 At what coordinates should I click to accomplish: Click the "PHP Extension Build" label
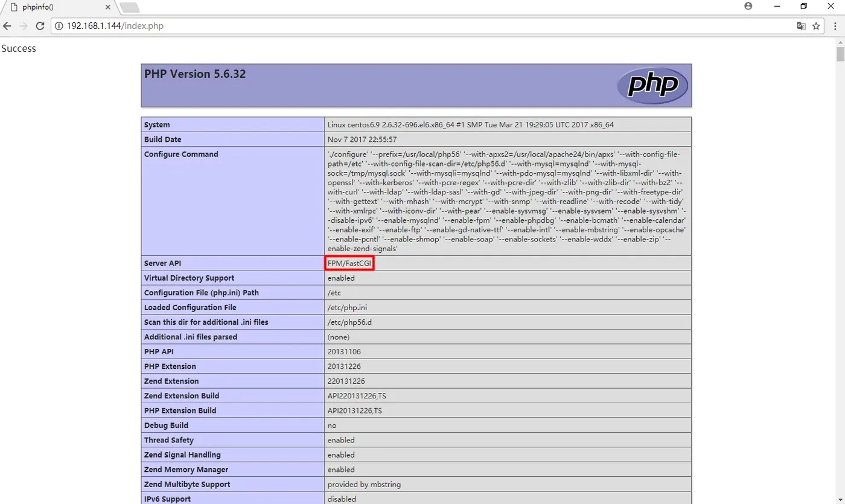click(180, 410)
